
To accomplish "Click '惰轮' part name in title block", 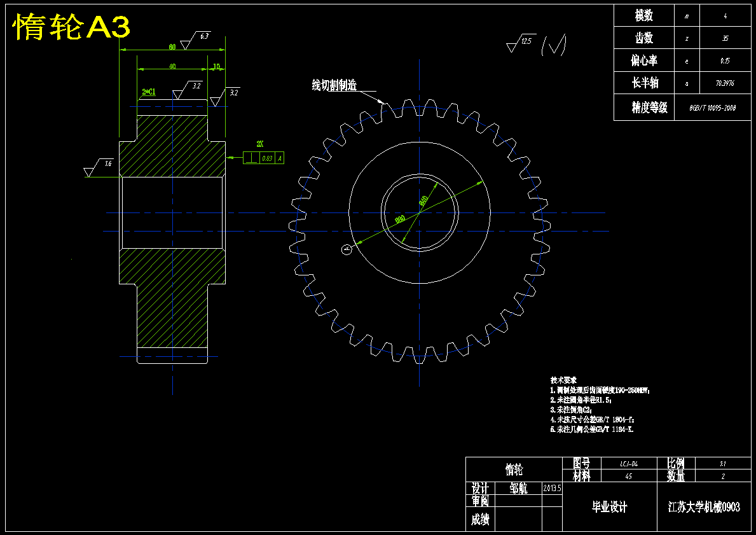I will coord(514,469).
